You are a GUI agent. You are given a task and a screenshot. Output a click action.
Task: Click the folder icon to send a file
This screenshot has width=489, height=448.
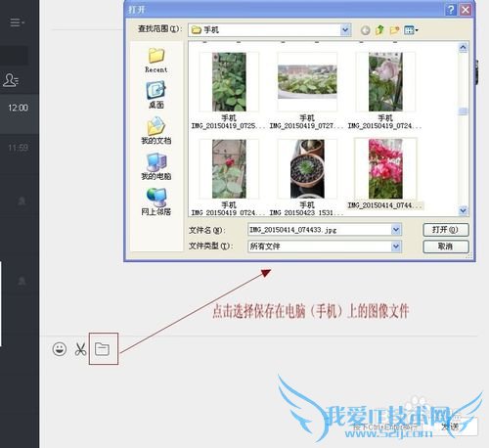click(102, 349)
